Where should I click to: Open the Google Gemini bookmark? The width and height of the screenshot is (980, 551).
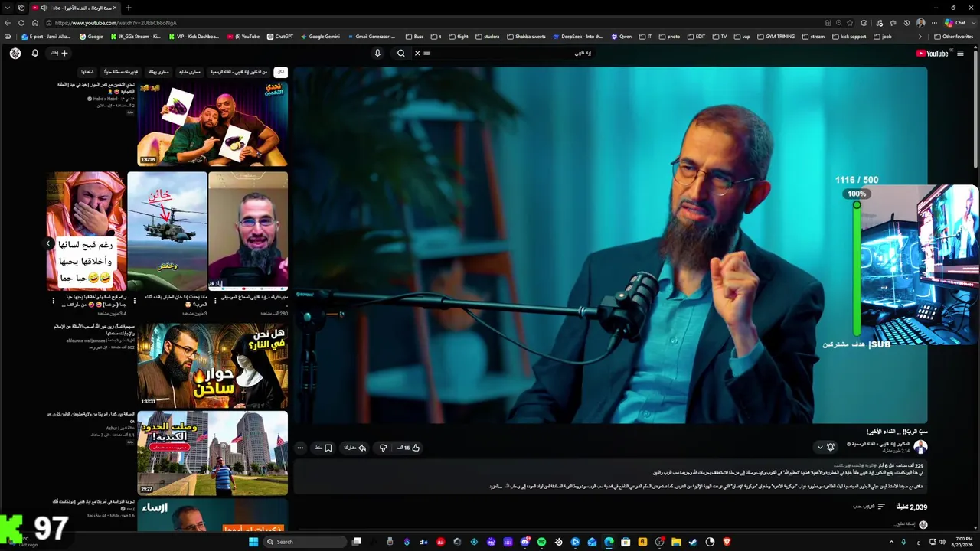click(x=320, y=37)
